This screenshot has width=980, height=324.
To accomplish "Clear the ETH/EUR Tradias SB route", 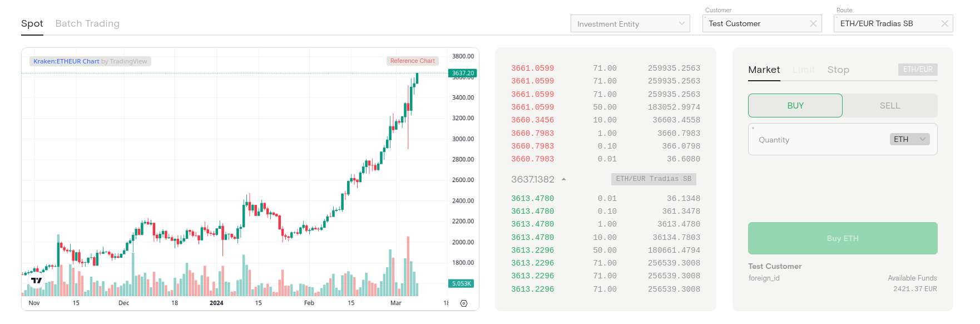I will coord(944,23).
